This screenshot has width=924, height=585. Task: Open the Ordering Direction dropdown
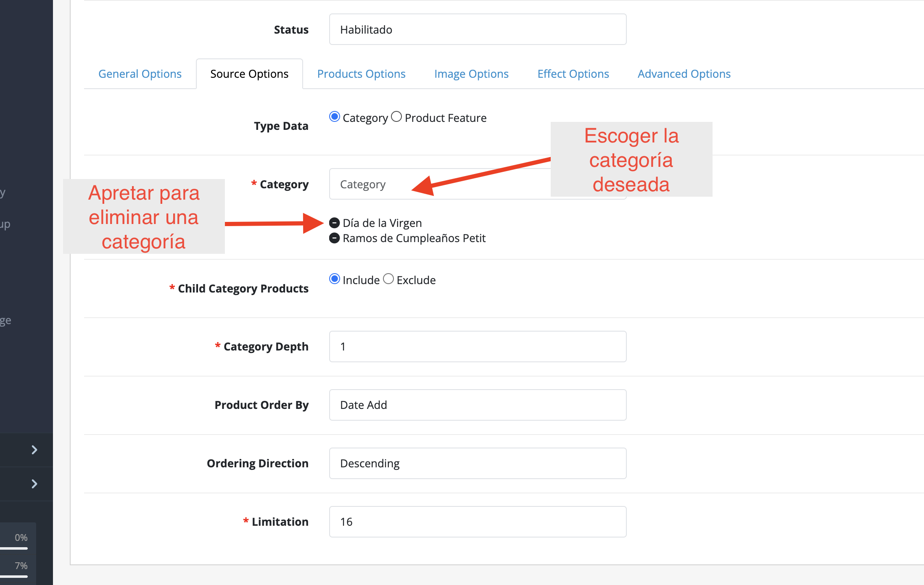tap(478, 463)
